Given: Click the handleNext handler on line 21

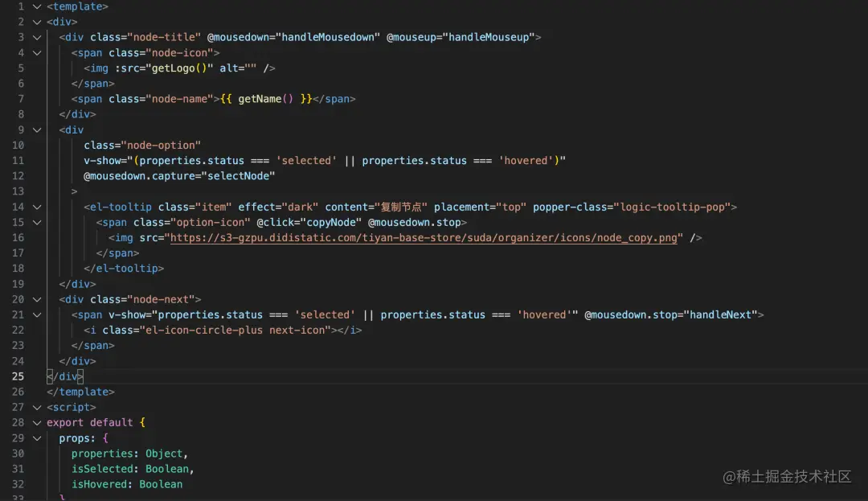Looking at the screenshot, I should [x=720, y=315].
